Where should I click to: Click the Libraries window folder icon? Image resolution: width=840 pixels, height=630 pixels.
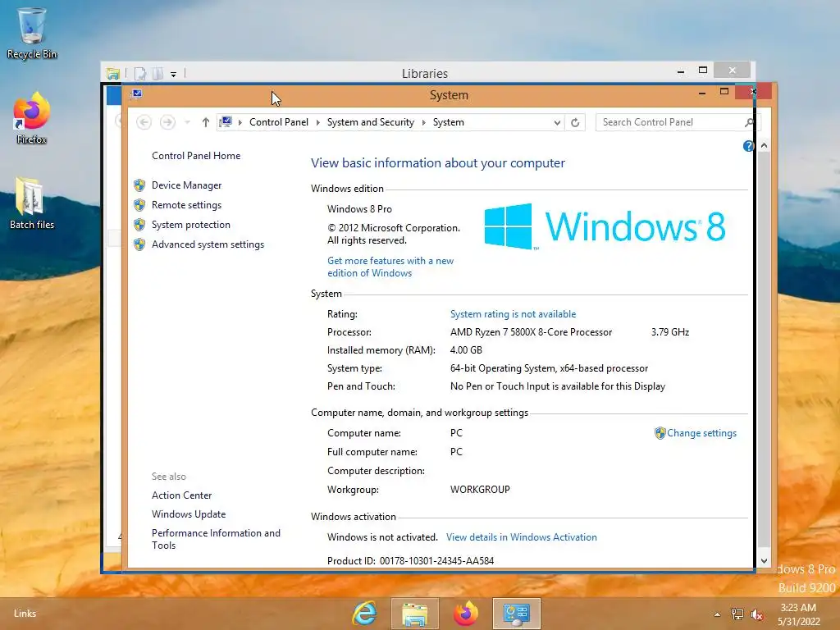tap(113, 73)
